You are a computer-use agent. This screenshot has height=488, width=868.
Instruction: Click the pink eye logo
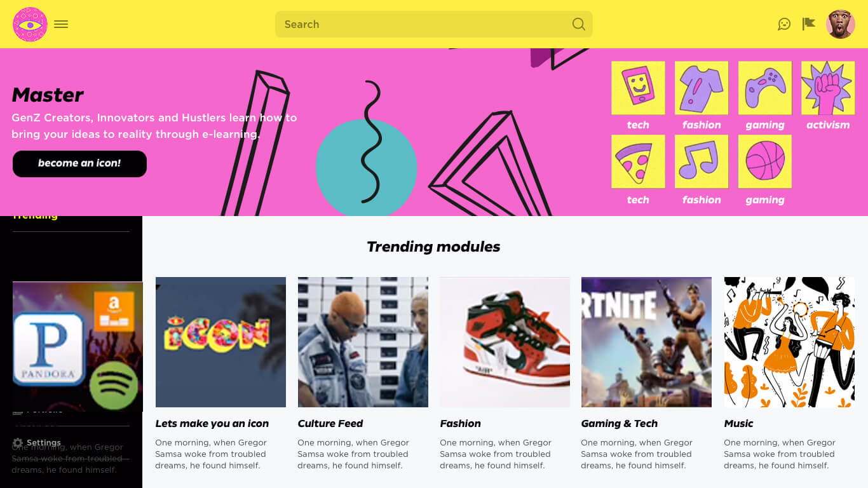pos(30,24)
